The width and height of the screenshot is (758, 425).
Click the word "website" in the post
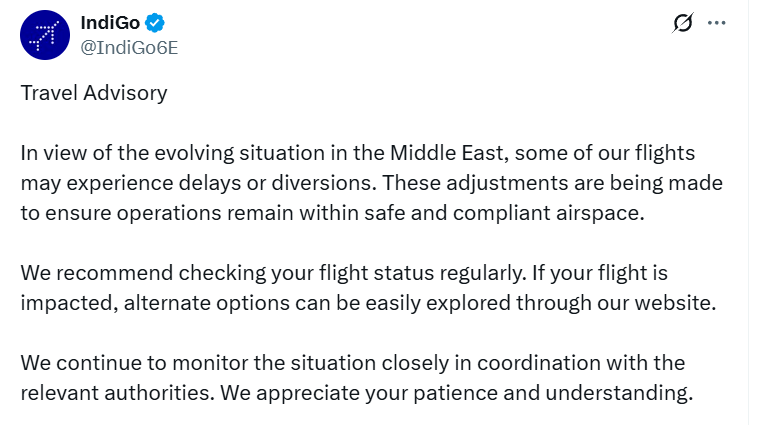(677, 303)
